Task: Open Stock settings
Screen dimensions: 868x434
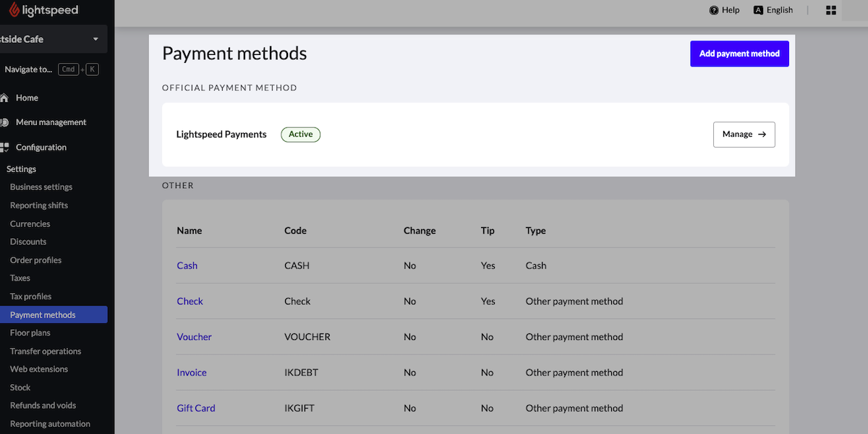Action: tap(20, 387)
